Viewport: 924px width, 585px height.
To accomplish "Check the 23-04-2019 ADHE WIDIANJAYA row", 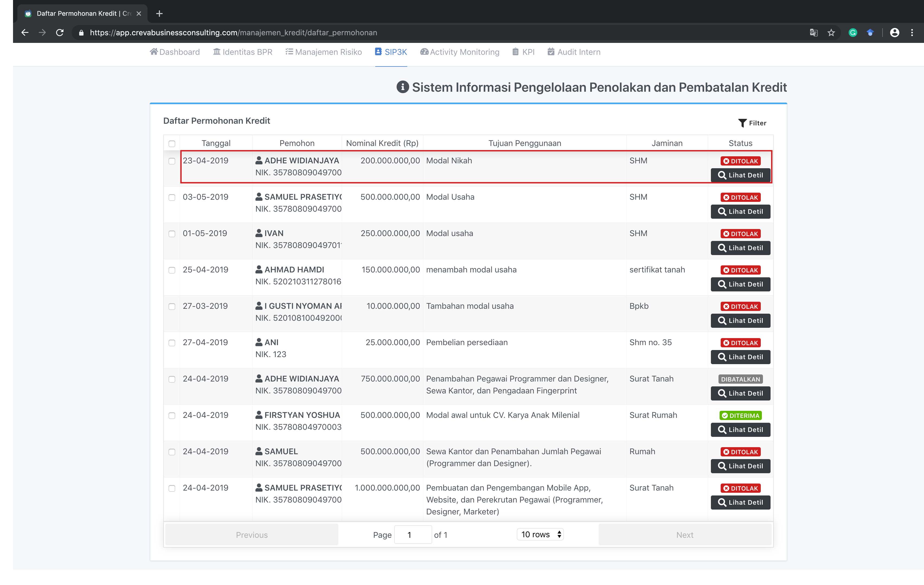I will [x=172, y=161].
